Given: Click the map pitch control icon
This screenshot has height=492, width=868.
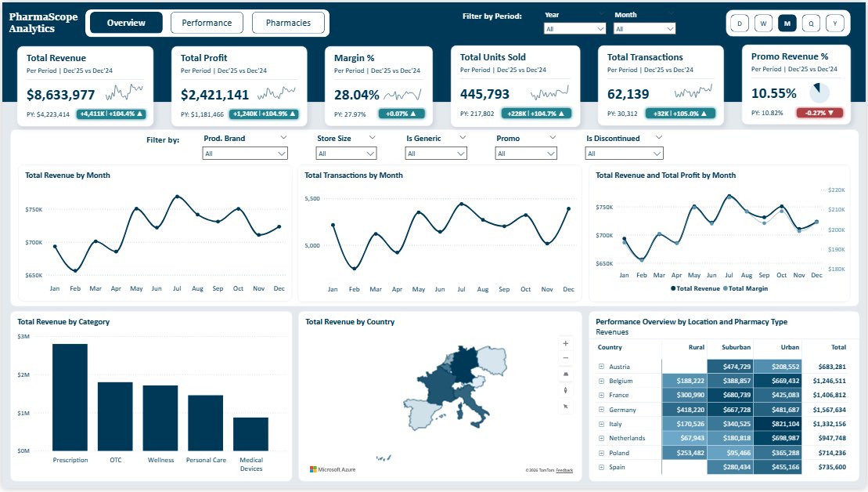Looking at the screenshot, I should tap(565, 374).
